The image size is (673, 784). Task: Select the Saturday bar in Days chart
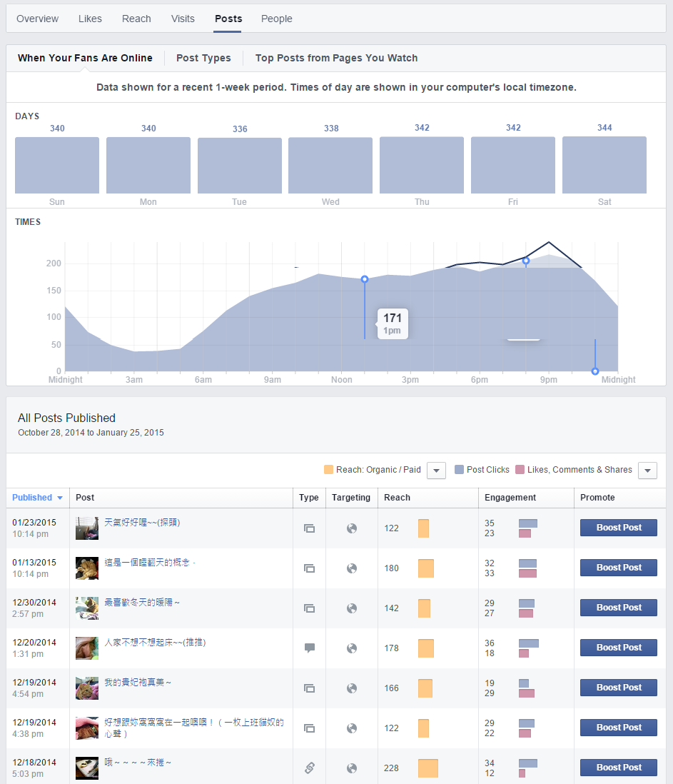coord(604,165)
